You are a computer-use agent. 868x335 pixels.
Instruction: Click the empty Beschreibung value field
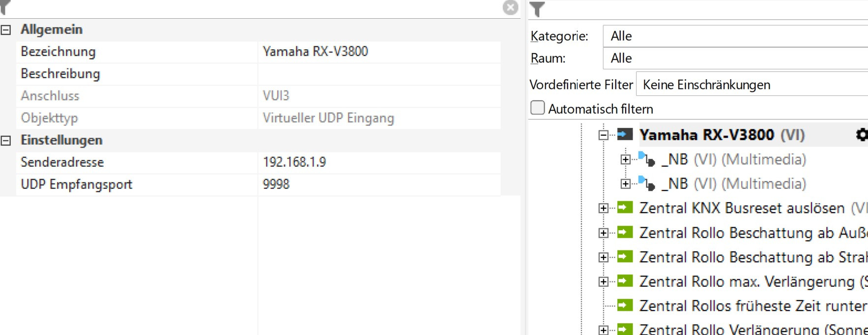tap(378, 74)
